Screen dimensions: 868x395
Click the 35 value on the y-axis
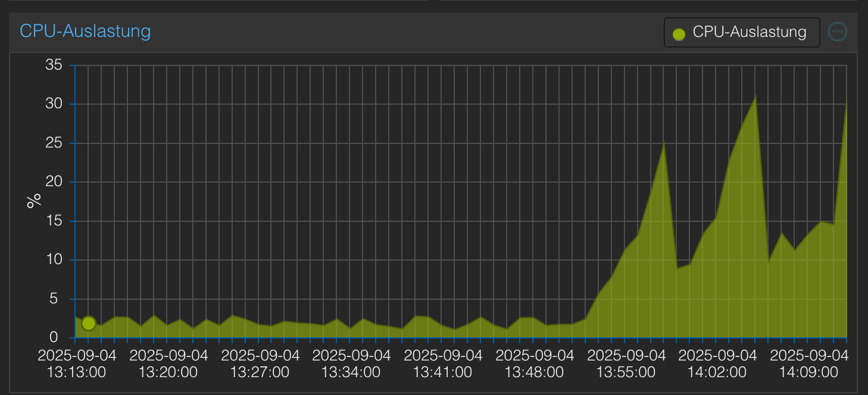pyautogui.click(x=54, y=65)
